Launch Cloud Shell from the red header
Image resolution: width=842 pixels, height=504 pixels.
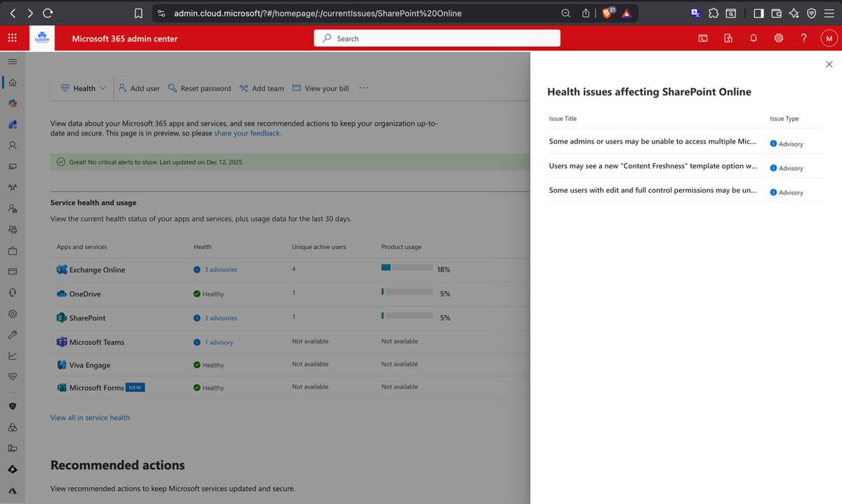coord(702,39)
